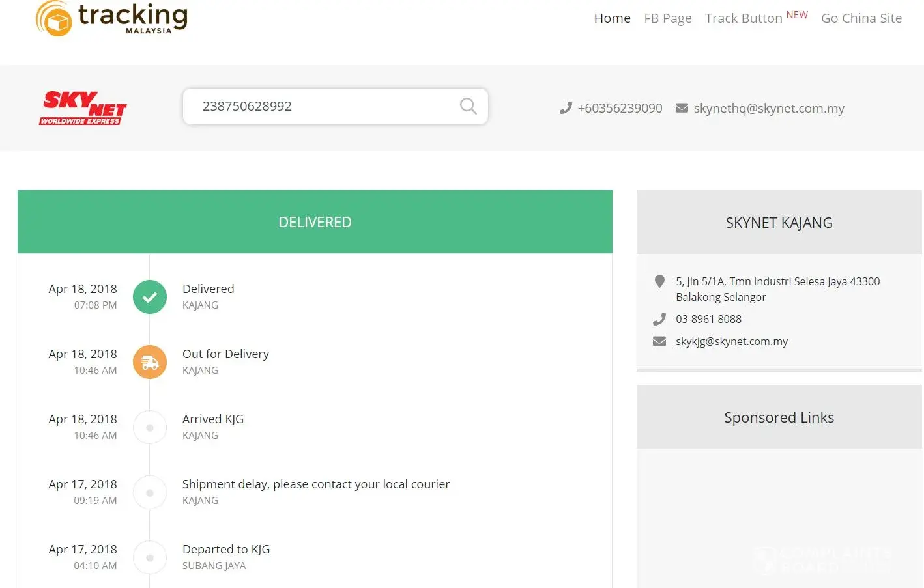Click the SkyNet Worldwide Express logo
This screenshot has width=924, height=588.
click(x=83, y=108)
